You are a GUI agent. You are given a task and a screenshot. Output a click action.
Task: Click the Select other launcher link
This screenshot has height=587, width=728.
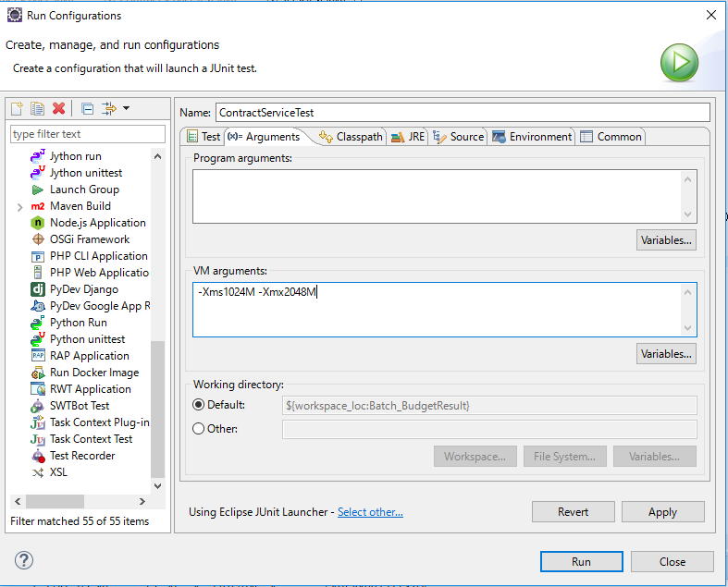(x=370, y=512)
